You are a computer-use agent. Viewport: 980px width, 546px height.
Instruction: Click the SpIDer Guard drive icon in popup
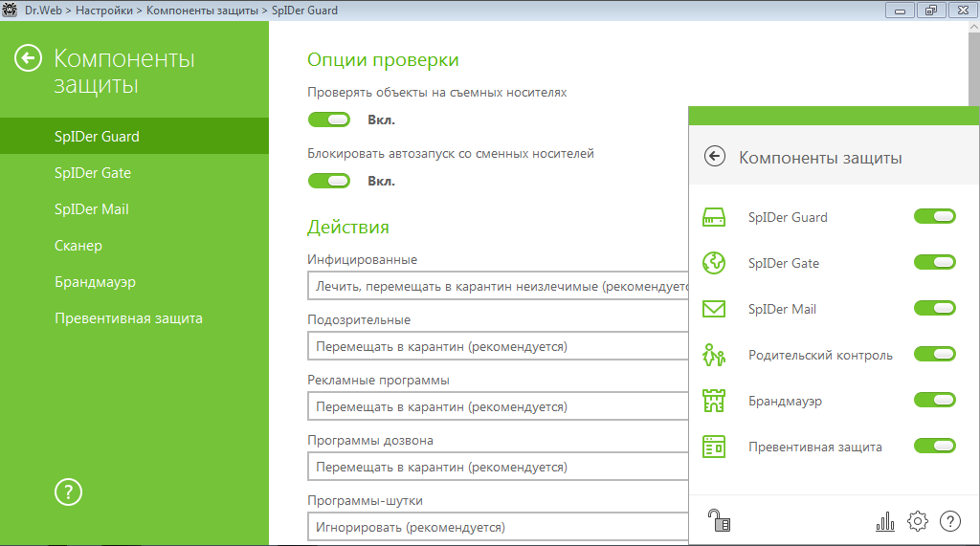click(714, 217)
